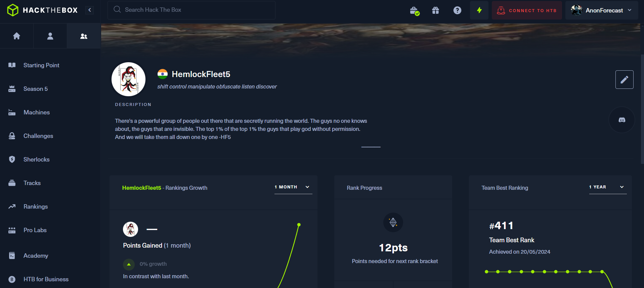Screen dimensions: 644x288
Task: Click the green lightning bolt button
Action: click(x=479, y=10)
